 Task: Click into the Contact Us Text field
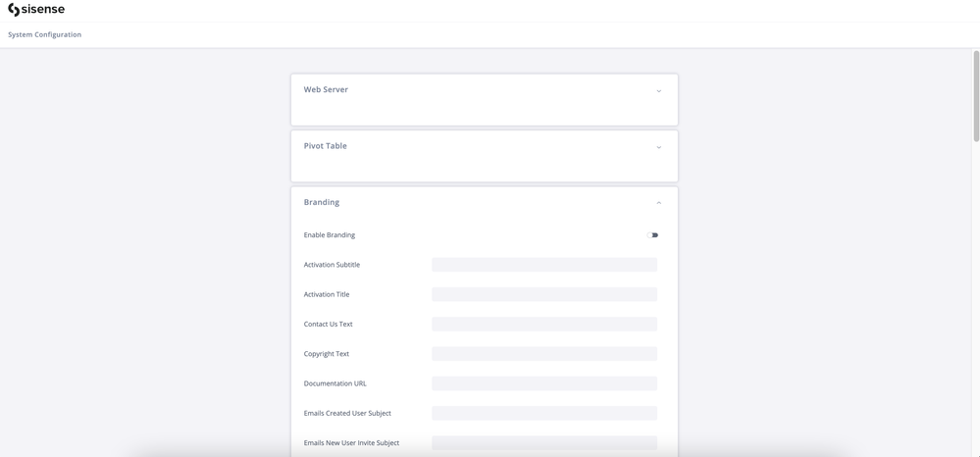[x=543, y=325]
